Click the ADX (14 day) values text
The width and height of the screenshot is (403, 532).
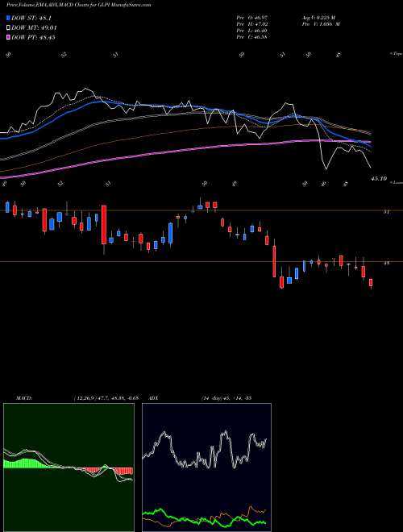tap(226, 397)
